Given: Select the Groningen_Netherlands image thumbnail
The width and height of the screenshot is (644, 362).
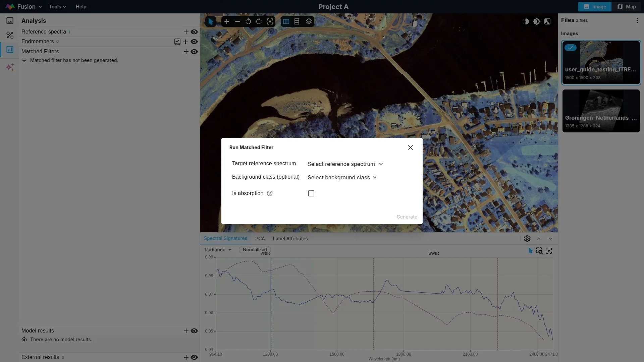Looking at the screenshot, I should [601, 111].
